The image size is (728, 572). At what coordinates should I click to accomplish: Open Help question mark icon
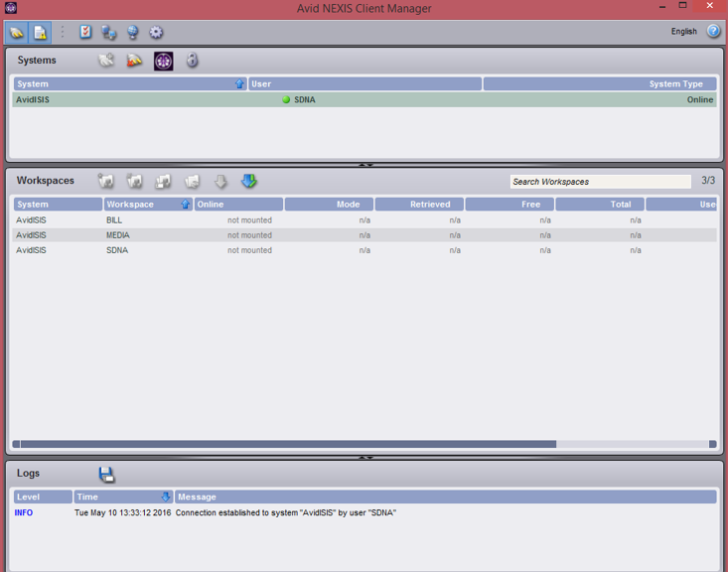point(714,31)
